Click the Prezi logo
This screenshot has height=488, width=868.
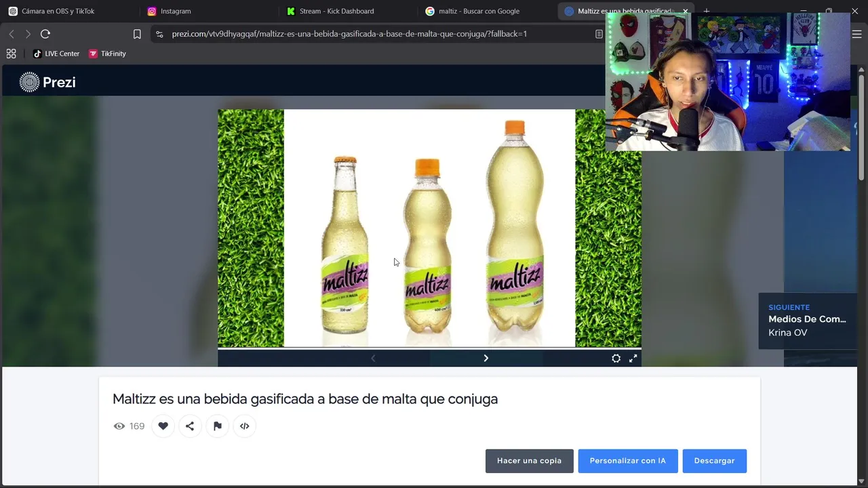[x=47, y=82]
